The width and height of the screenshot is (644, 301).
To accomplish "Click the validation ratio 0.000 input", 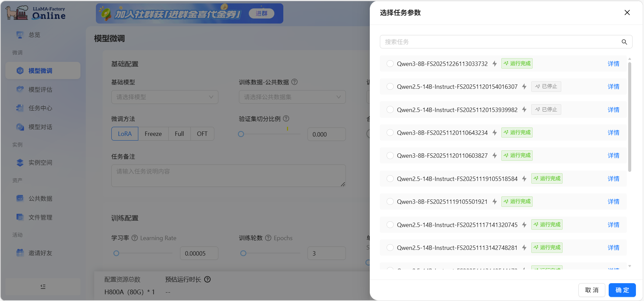I will pyautogui.click(x=327, y=134).
